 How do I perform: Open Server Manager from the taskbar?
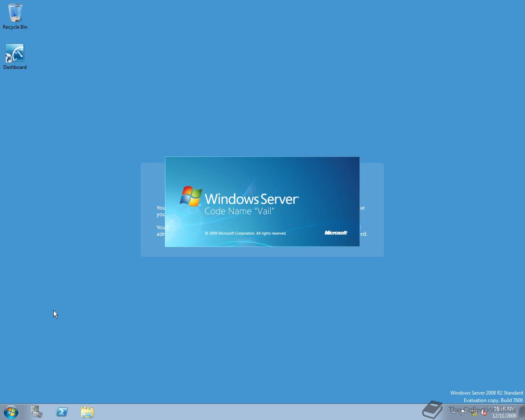tap(37, 412)
